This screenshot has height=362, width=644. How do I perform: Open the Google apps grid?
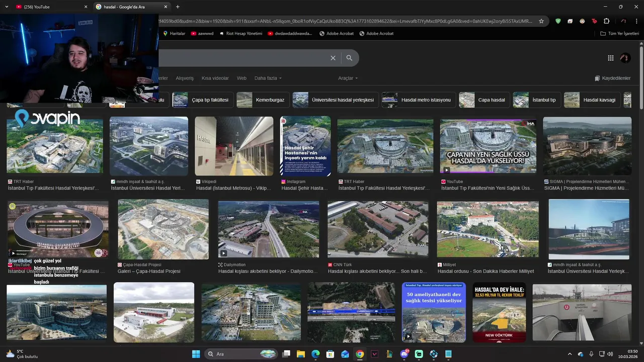(610, 58)
